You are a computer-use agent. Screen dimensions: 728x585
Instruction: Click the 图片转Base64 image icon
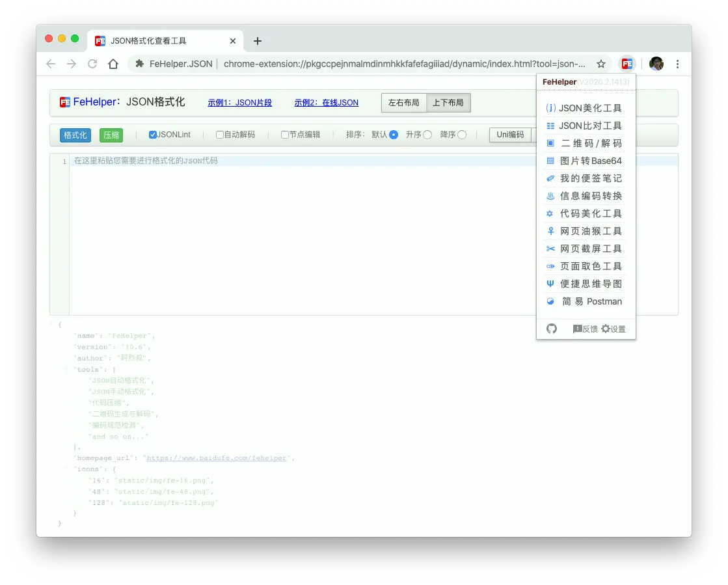(x=550, y=161)
